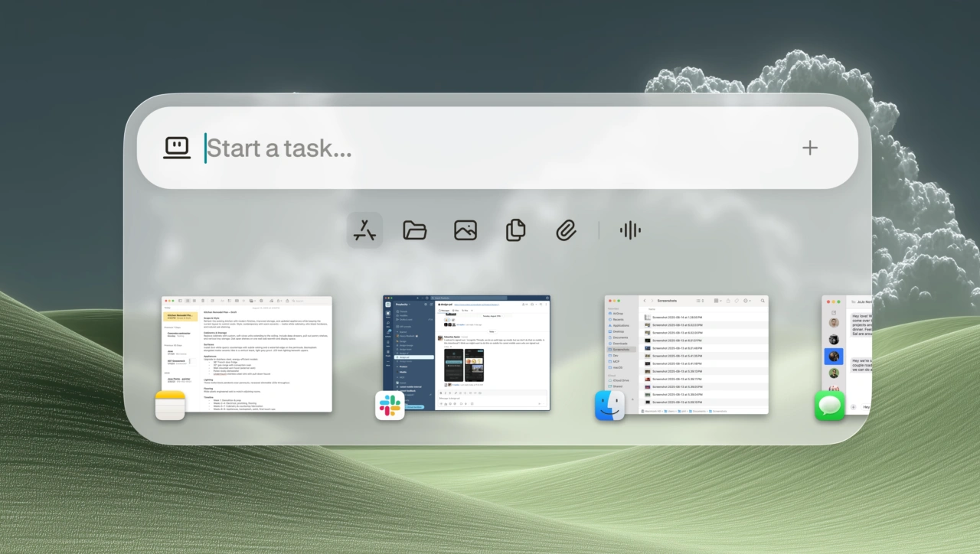Select the Apps filter icon
980x554 pixels.
pyautogui.click(x=364, y=230)
